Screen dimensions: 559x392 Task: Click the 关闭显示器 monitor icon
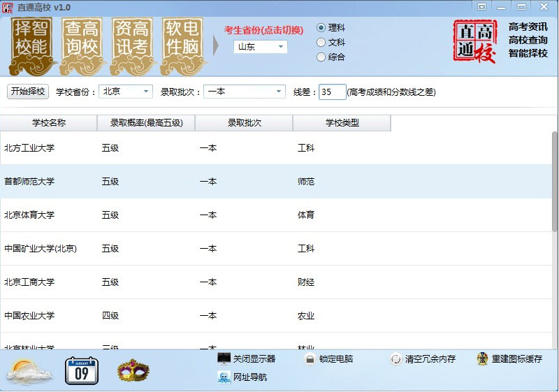point(224,358)
